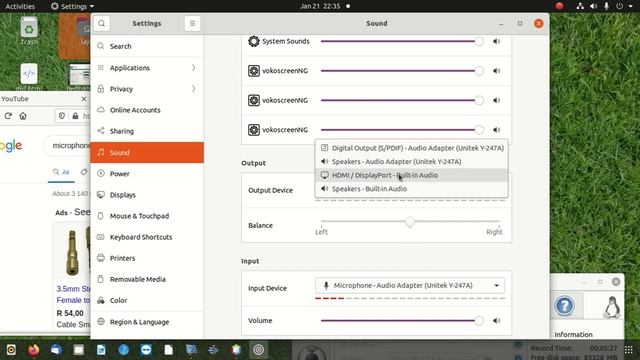The image size is (640, 360).
Task: Open the Help icon in the dock
Action: (x=124, y=350)
